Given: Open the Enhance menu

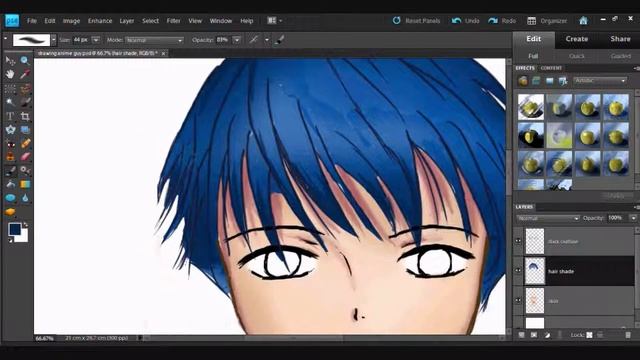Looking at the screenshot, I should pos(100,21).
